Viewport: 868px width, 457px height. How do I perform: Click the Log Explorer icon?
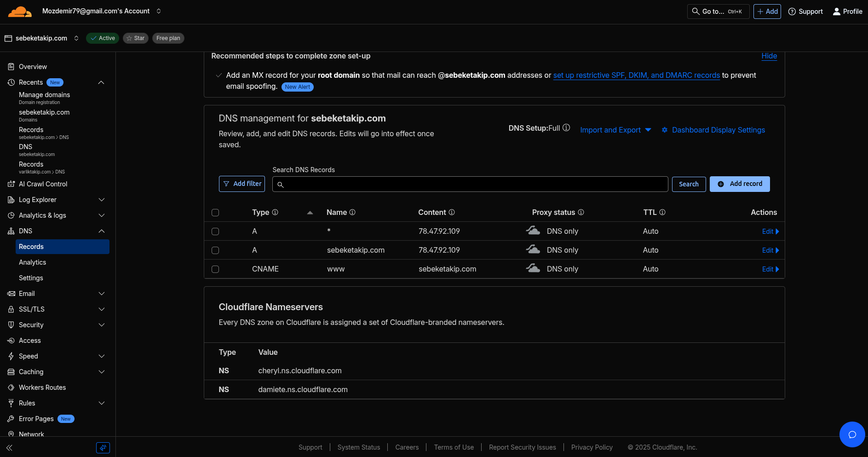coord(11,200)
